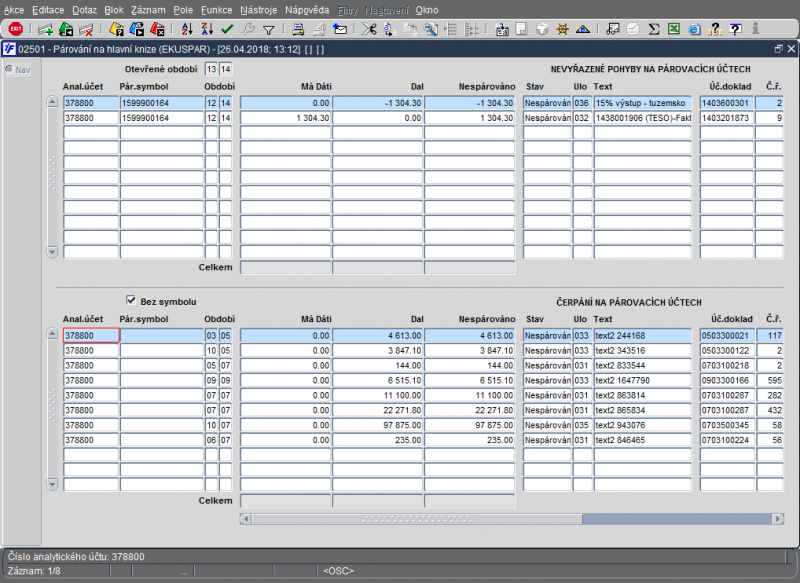The height and width of the screenshot is (583, 800).
Task: Click the Nav side panel button
Action: 18,69
